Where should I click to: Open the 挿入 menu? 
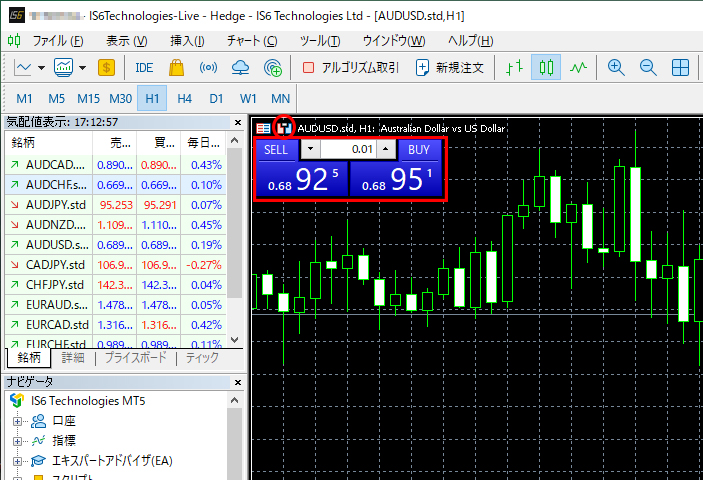tap(187, 41)
